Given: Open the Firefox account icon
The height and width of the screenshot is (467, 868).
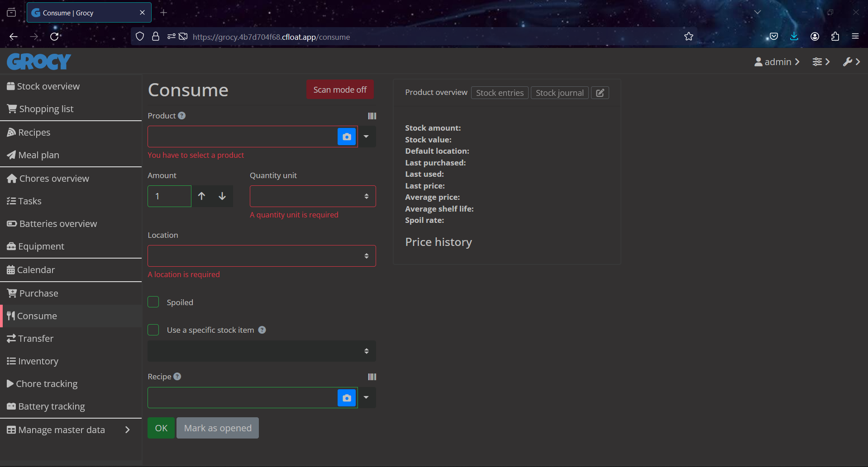Looking at the screenshot, I should pyautogui.click(x=815, y=37).
